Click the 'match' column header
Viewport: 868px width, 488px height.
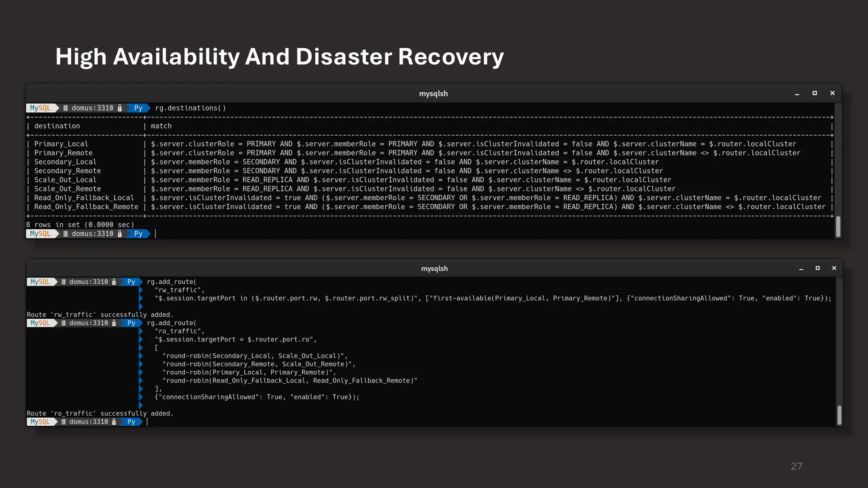point(161,126)
